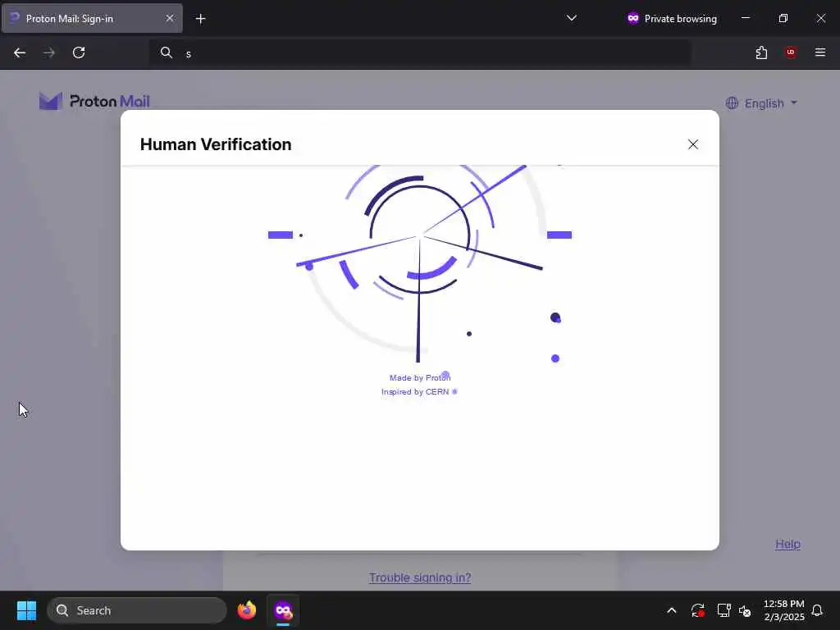The width and height of the screenshot is (840, 630).
Task: Click the forward navigation arrow
Action: pyautogui.click(x=49, y=52)
